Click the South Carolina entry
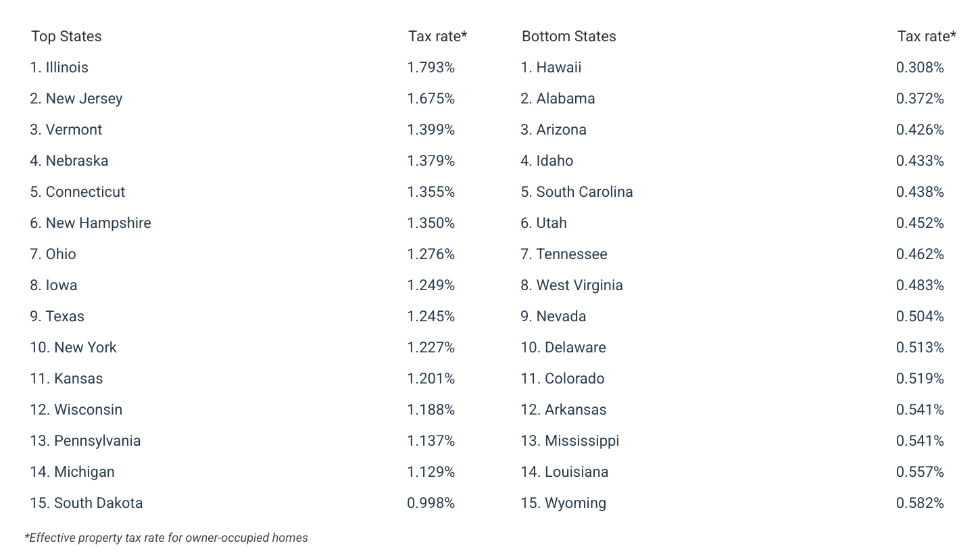Screen dimensions: 980x558 coord(577,192)
